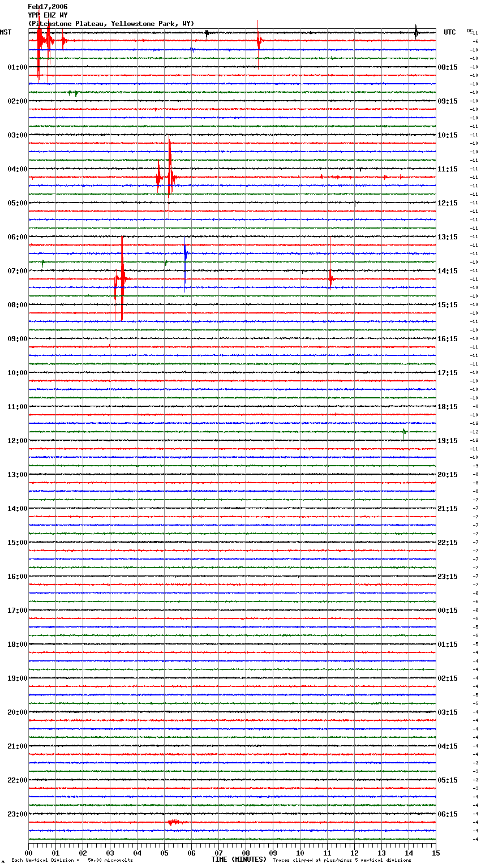Click the 15 minute tick label
481x868 pixels.
[436, 853]
